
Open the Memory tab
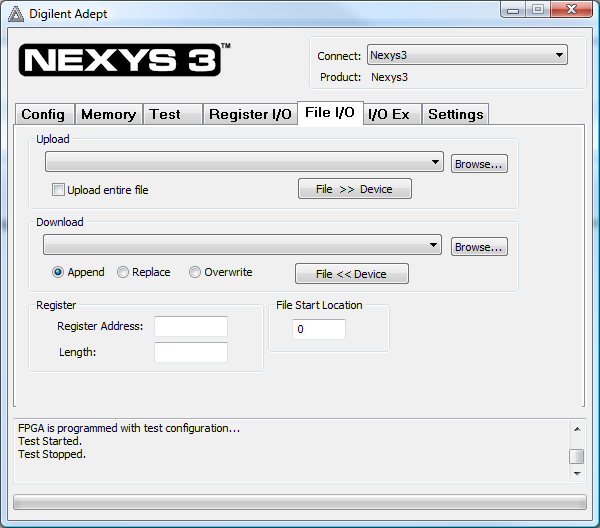(x=109, y=114)
